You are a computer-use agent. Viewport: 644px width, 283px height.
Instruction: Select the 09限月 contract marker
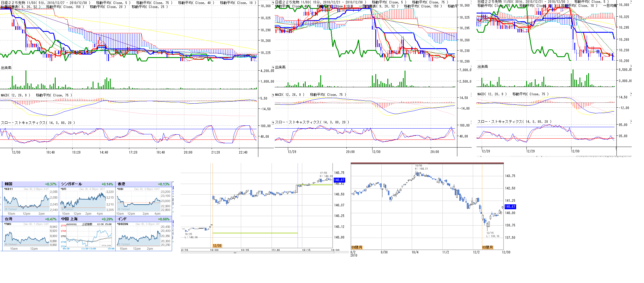[x=357, y=247]
